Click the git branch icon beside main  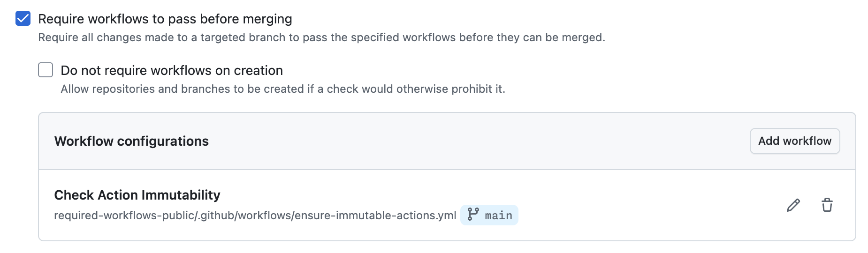(473, 215)
